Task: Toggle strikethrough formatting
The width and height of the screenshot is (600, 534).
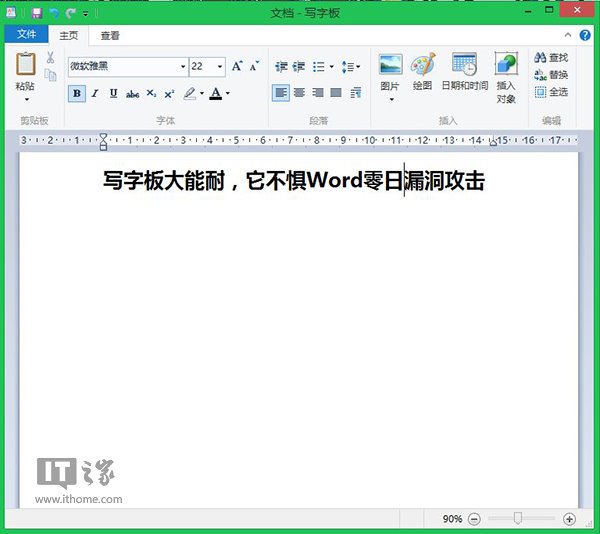Action: (132, 94)
